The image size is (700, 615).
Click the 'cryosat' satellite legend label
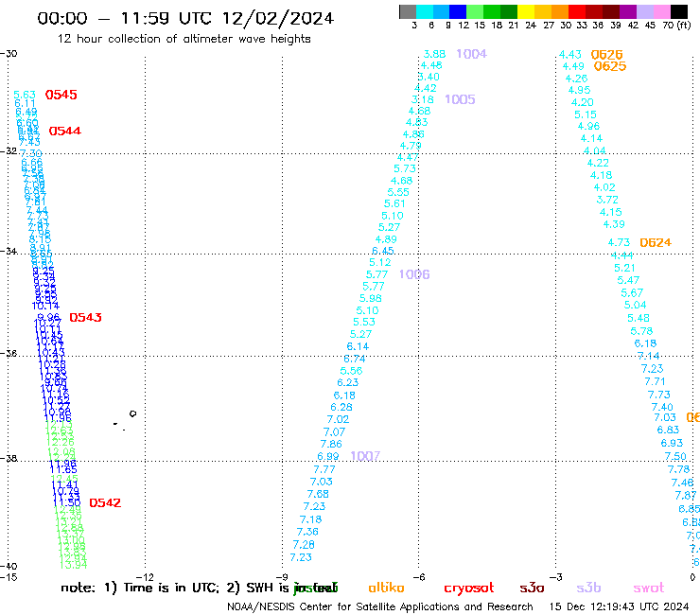[x=469, y=589]
